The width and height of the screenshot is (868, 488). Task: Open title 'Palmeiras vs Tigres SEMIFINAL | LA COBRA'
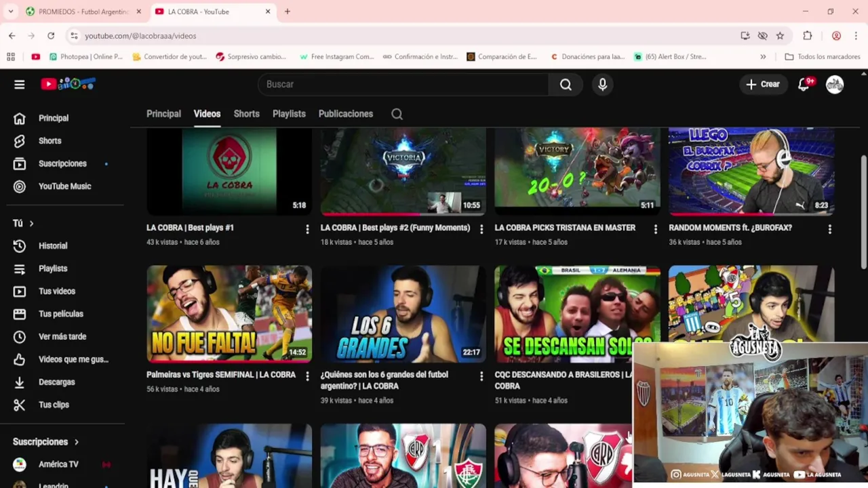221,375
